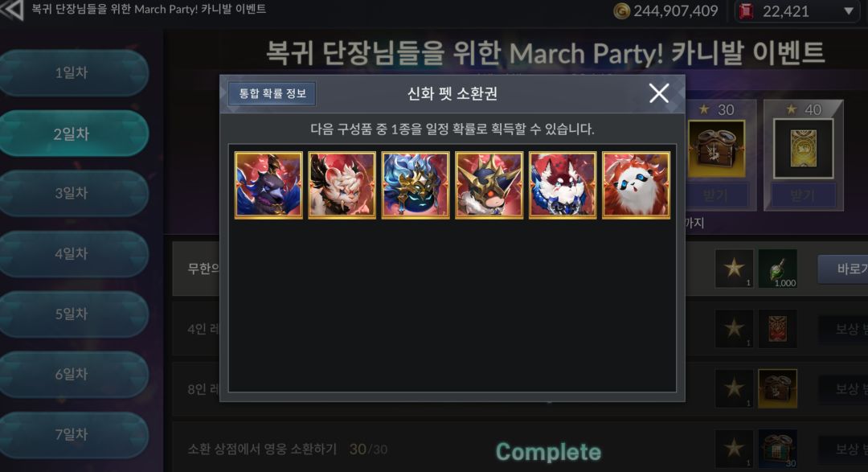The image size is (868, 472).
Task: Switch to the 1일차 tab
Action: [73, 72]
